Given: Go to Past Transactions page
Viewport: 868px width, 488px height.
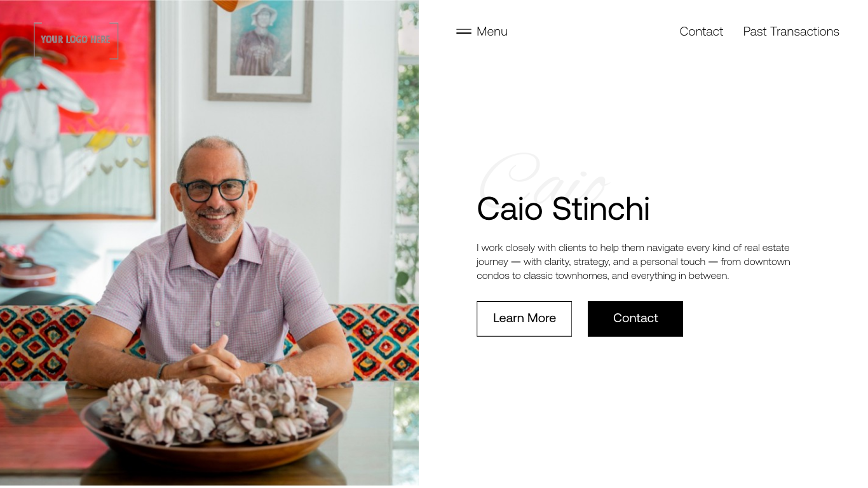Looking at the screenshot, I should (791, 32).
